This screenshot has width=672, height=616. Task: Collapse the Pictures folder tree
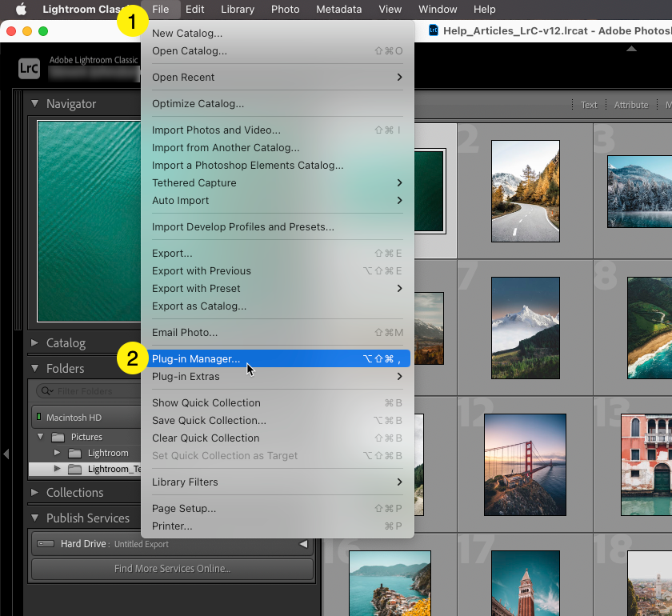click(x=40, y=436)
